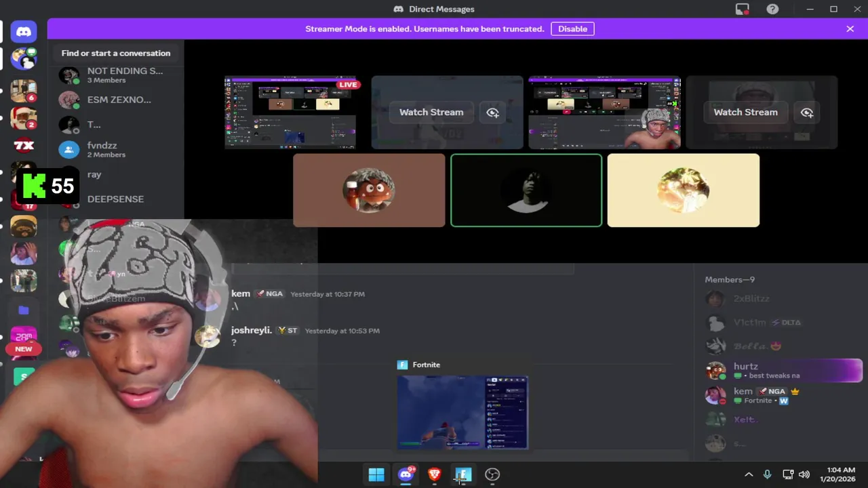Click kem's username in the chat
The image size is (868, 488).
click(241, 293)
